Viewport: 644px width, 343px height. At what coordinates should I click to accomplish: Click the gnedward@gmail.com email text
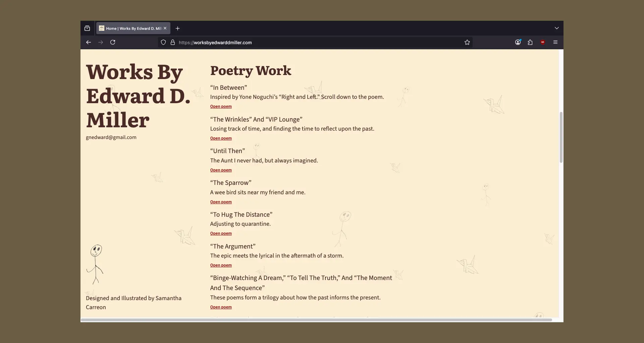tap(111, 137)
